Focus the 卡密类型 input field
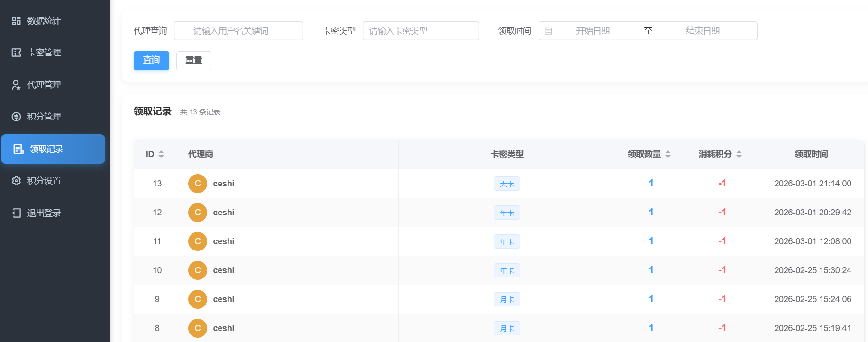Screen dimensions: 868x342 coord(420,31)
